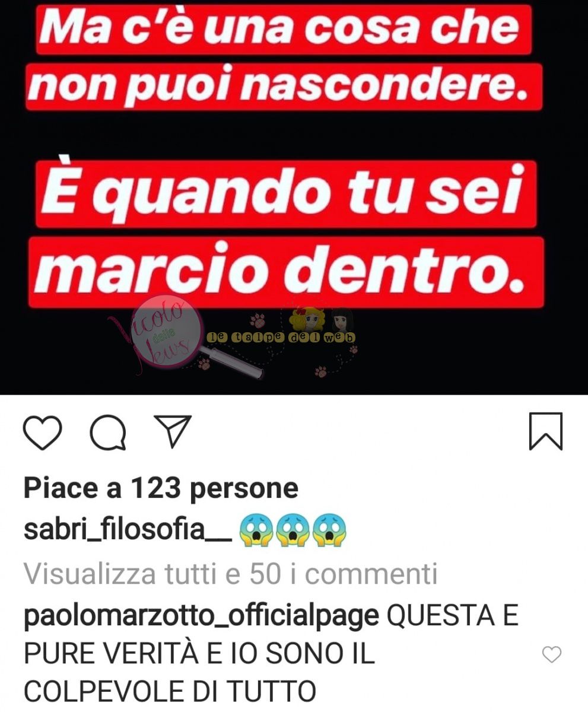
Task: Share post using the paper plane icon
Action: click(x=173, y=431)
